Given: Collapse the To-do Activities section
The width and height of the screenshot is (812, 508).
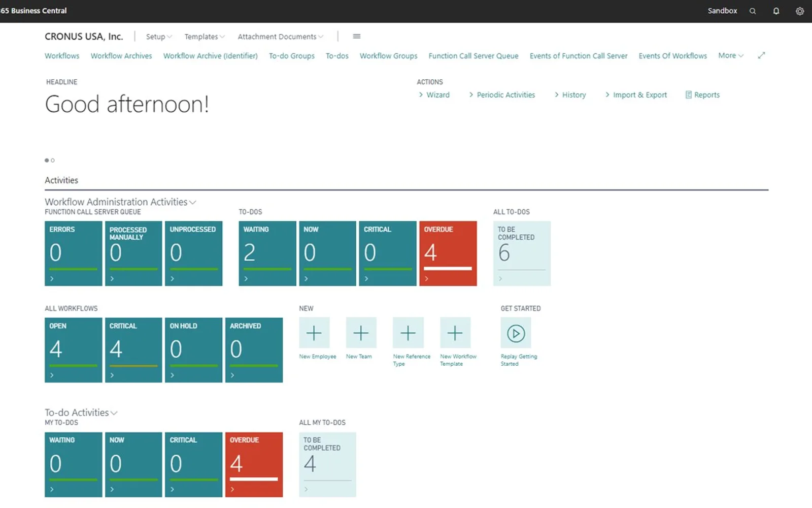Looking at the screenshot, I should click(81, 412).
